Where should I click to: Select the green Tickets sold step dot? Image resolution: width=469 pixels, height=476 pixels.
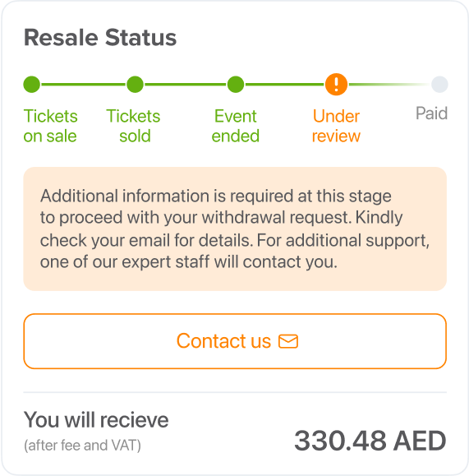[x=135, y=85]
